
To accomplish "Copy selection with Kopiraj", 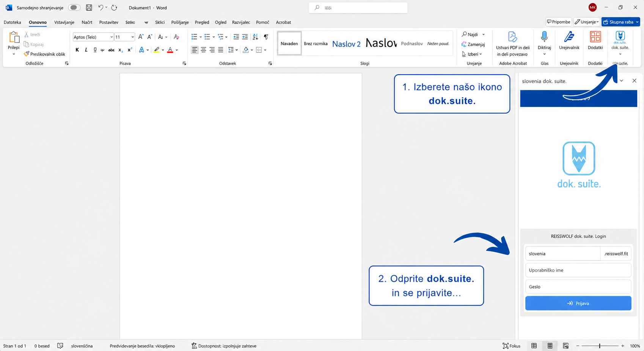I will click(34, 44).
